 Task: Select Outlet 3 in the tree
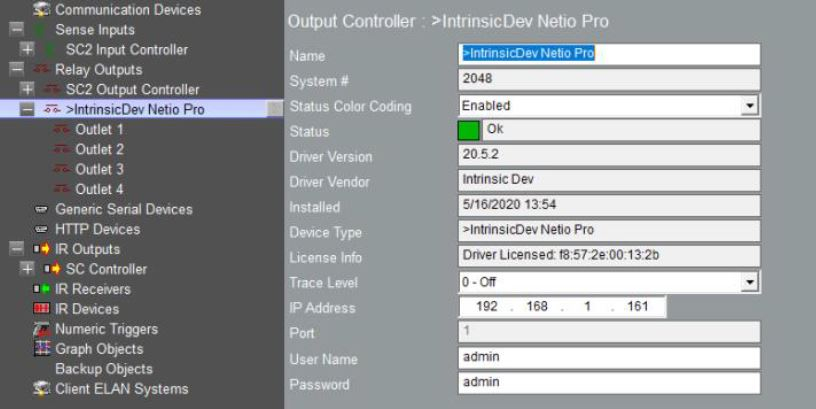click(x=99, y=169)
